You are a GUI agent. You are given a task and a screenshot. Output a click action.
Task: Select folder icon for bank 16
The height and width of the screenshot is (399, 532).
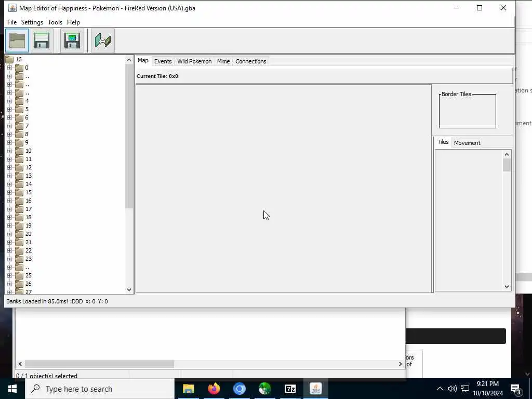tap(19, 201)
